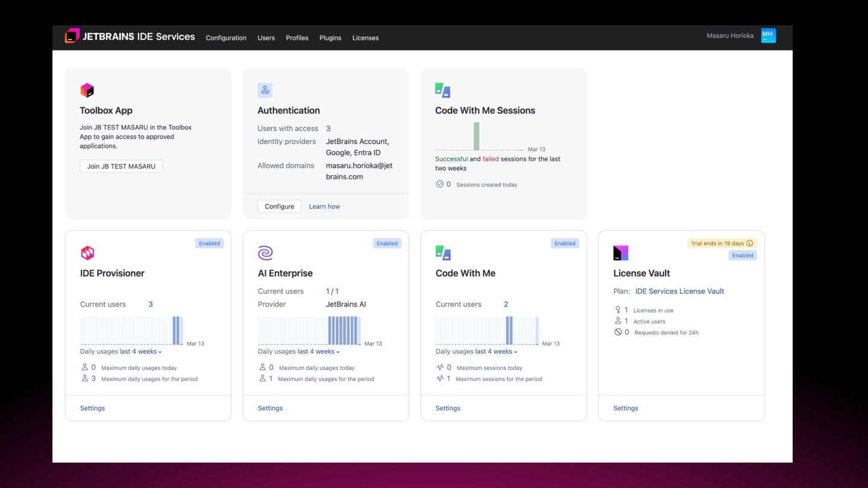Open AI Enterprise Settings link

270,408
